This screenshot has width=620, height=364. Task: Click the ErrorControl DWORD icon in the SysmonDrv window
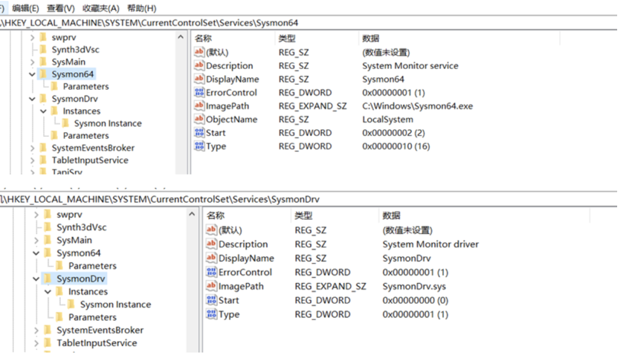pos(211,272)
